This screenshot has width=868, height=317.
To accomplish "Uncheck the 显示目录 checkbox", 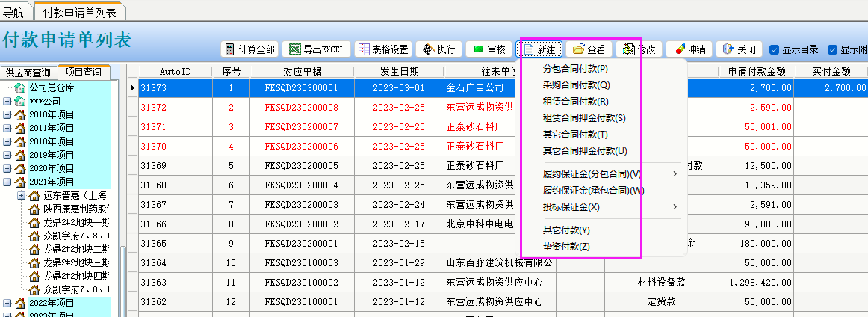I will point(775,50).
